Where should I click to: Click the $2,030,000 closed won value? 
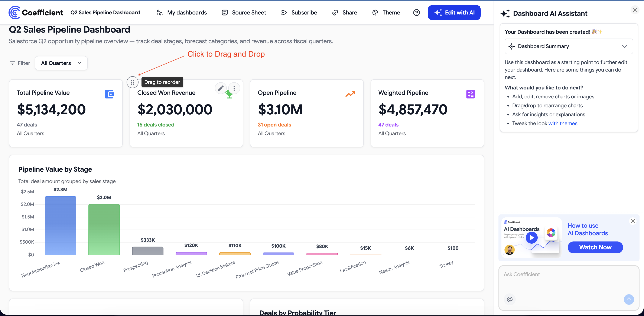pos(175,109)
